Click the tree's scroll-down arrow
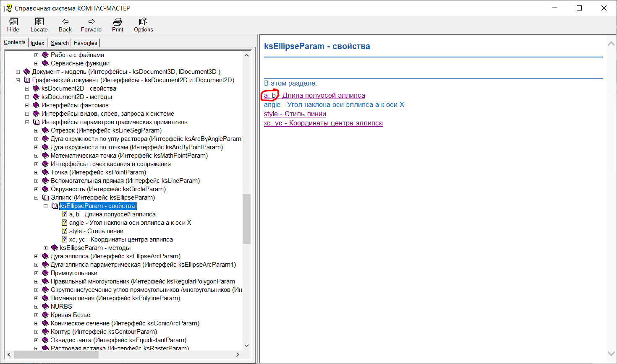 pos(246,346)
